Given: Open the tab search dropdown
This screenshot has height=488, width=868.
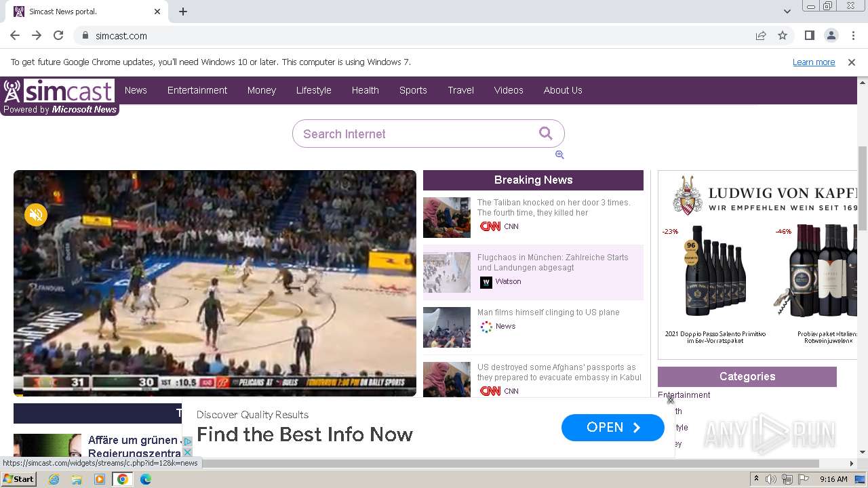Looking at the screenshot, I should point(787,12).
